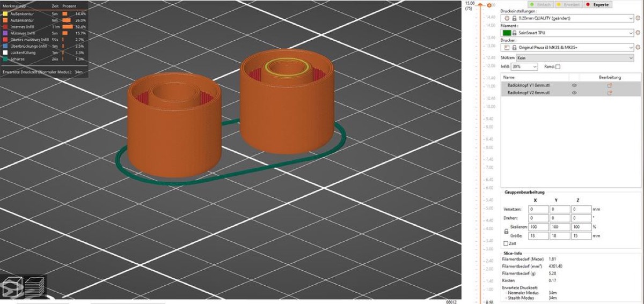Click the Zeit legend column header
The image size is (644, 304).
(55, 5)
